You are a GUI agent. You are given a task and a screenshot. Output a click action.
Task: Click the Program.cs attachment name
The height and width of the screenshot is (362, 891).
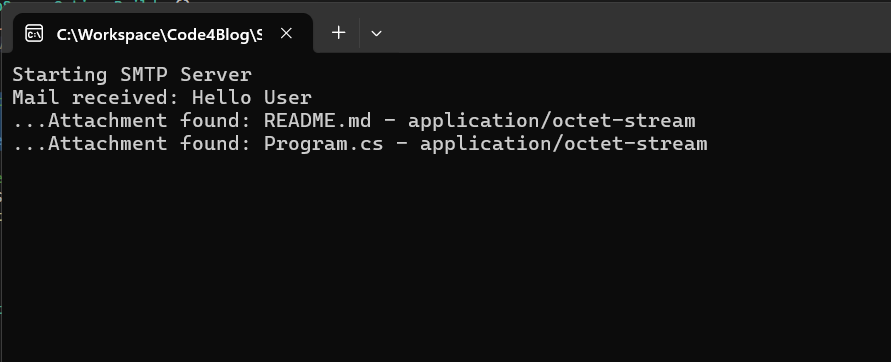(323, 144)
